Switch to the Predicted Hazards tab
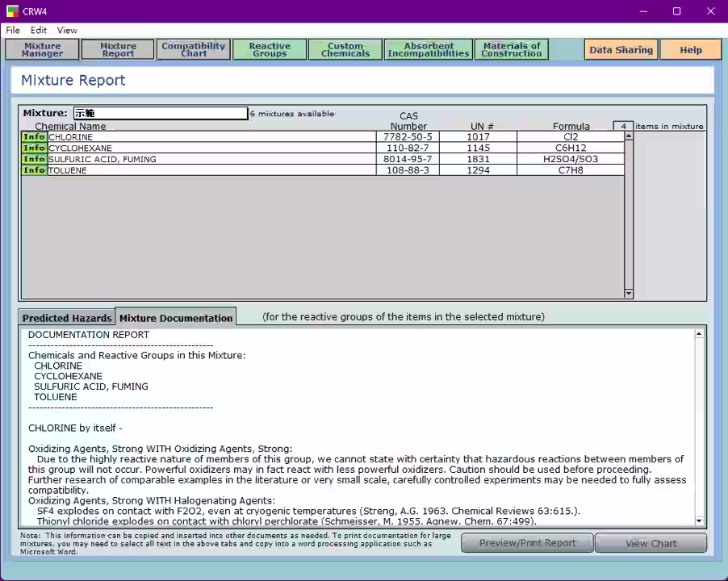This screenshot has width=728, height=581. coord(67,318)
